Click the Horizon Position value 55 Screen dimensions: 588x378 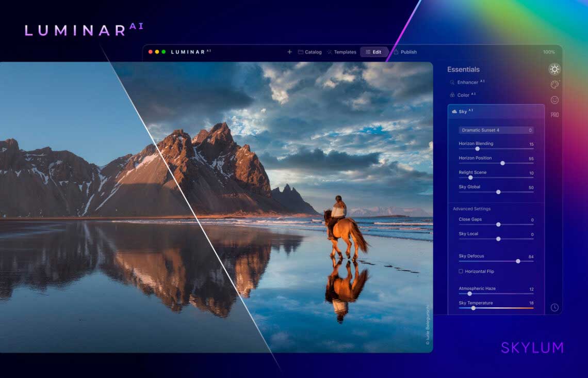coord(531,159)
